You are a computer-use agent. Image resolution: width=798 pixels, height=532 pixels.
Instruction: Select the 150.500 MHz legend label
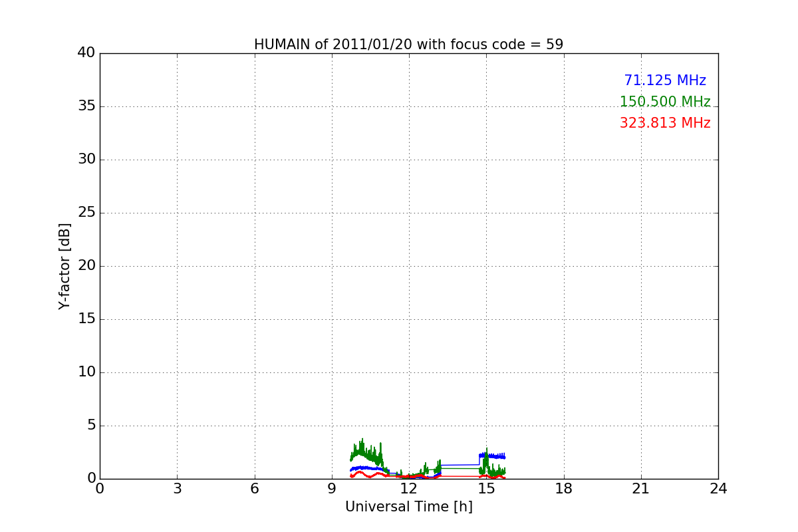point(665,102)
